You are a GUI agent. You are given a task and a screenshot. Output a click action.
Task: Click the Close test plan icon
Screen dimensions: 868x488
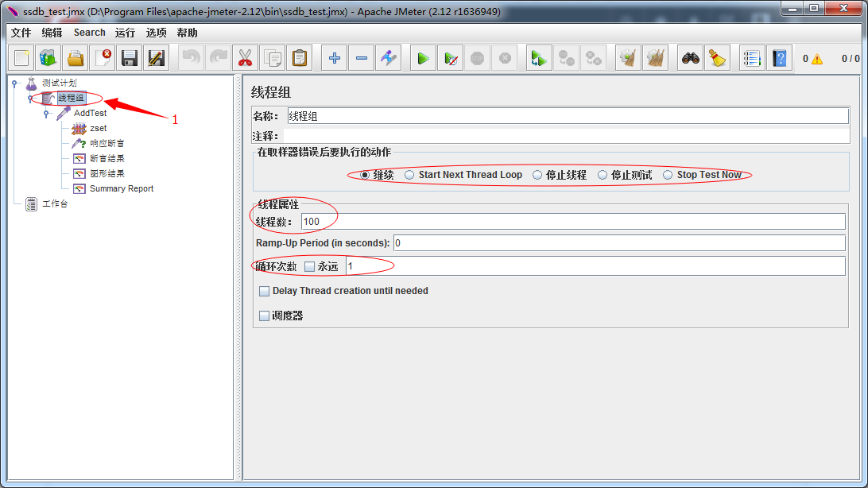pyautogui.click(x=103, y=58)
